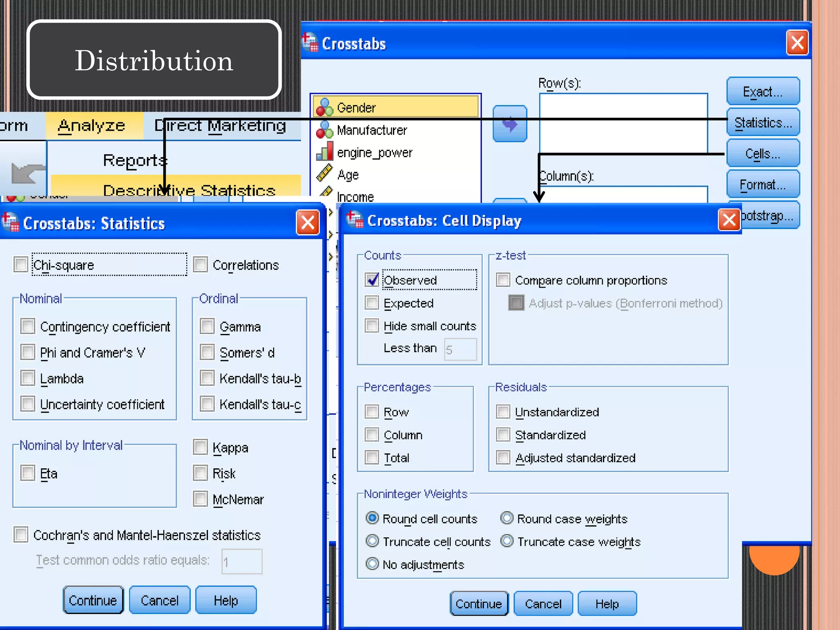Check Total percentages
Image resolution: width=840 pixels, height=630 pixels.
point(372,457)
